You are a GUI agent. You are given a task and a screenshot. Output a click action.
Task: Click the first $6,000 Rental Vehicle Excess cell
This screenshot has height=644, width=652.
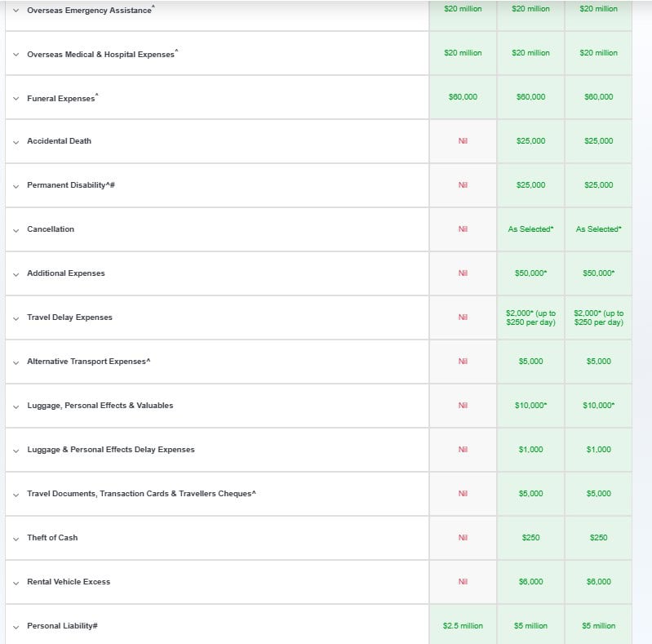pos(530,582)
